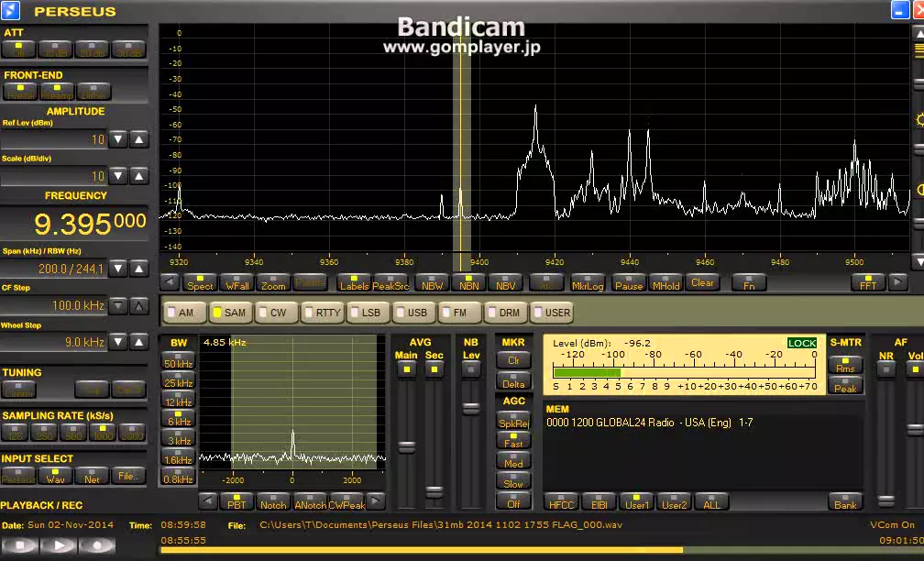Start playback with the play button
This screenshot has height=561, width=924.
[59, 545]
